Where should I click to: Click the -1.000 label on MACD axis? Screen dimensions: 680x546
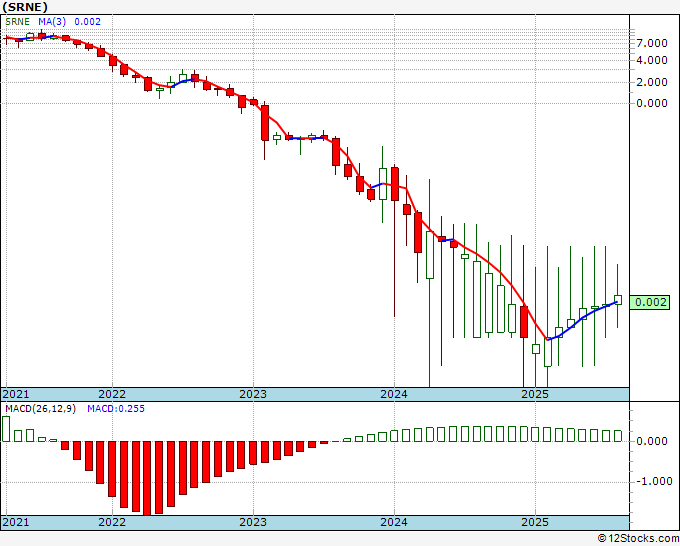click(652, 481)
